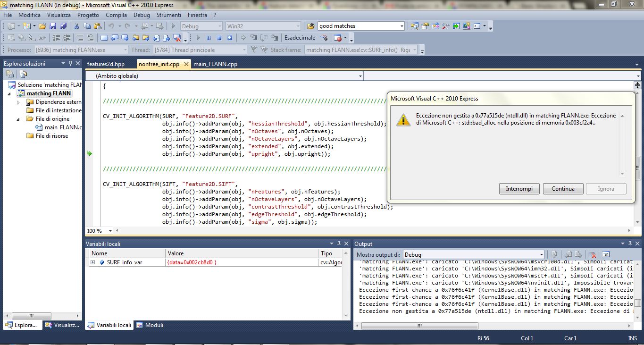Click the Find in Files icon

[310, 26]
